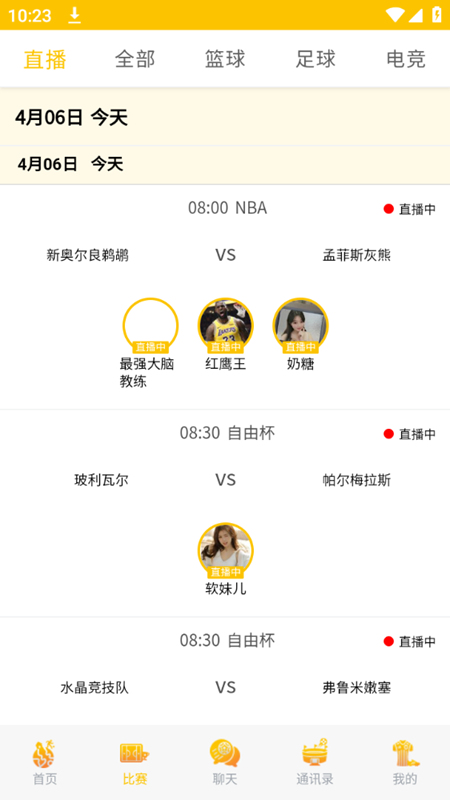This screenshot has height=800, width=450.
Task: Switch to the 全部 tab
Action: [135, 59]
